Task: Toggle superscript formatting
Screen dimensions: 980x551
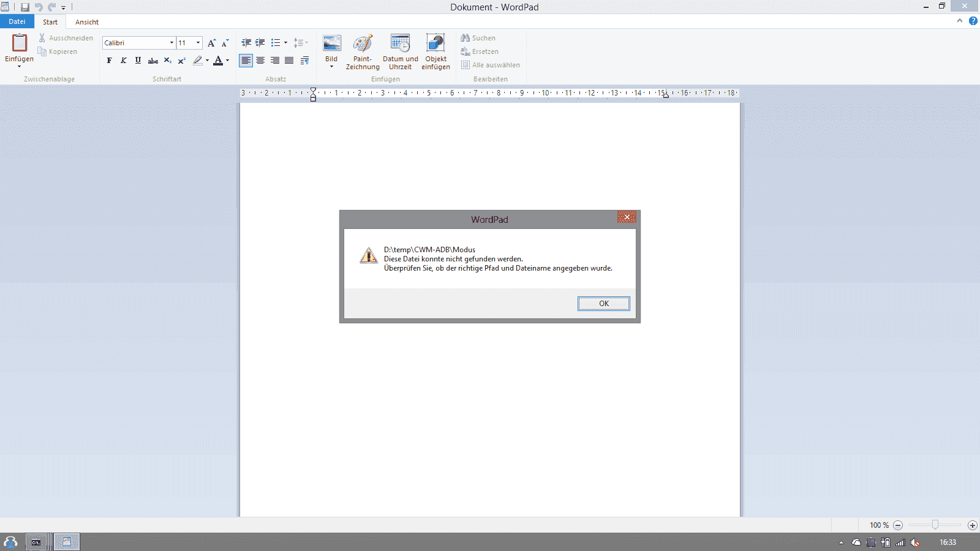Action: coord(182,61)
